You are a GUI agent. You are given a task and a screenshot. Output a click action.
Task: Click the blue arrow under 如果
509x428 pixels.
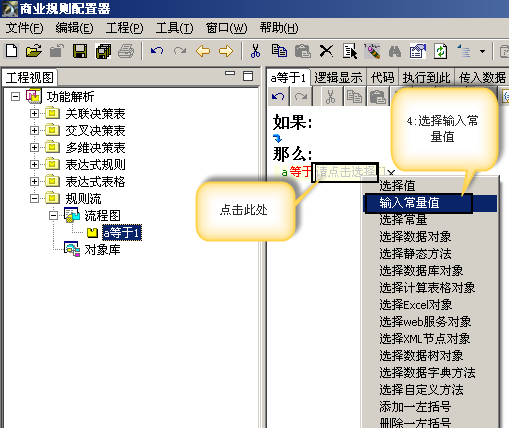tap(277, 138)
